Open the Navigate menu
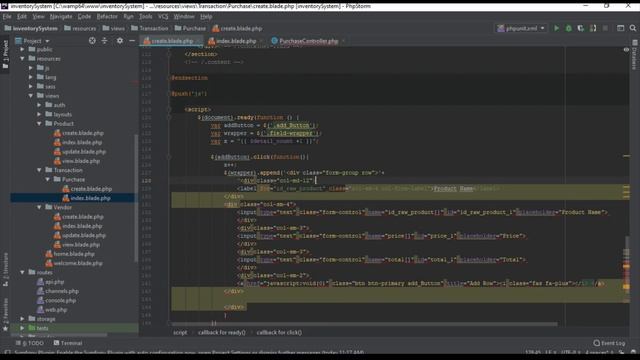Viewport: 640px width, 360px height. pyautogui.click(x=61, y=16)
